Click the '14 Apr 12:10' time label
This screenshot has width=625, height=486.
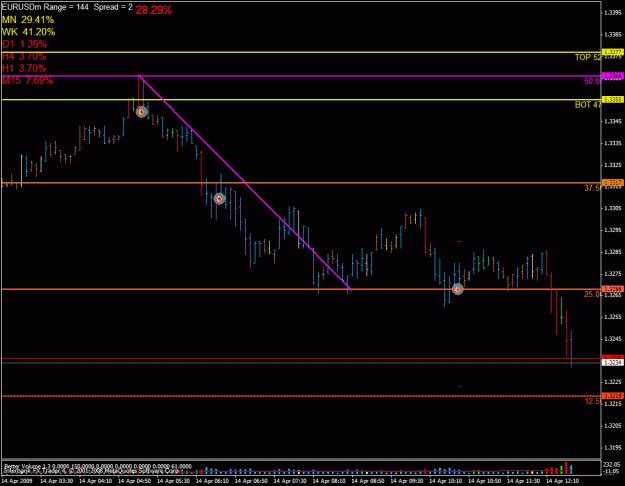tap(562, 481)
